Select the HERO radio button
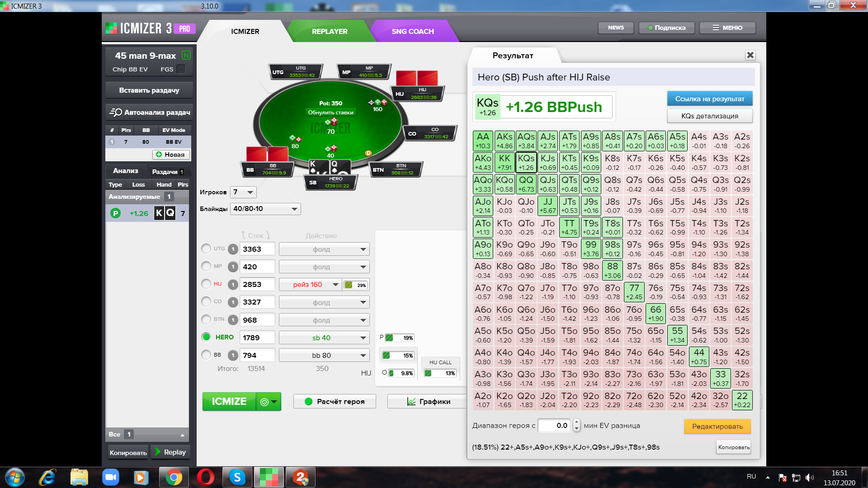 coord(206,337)
